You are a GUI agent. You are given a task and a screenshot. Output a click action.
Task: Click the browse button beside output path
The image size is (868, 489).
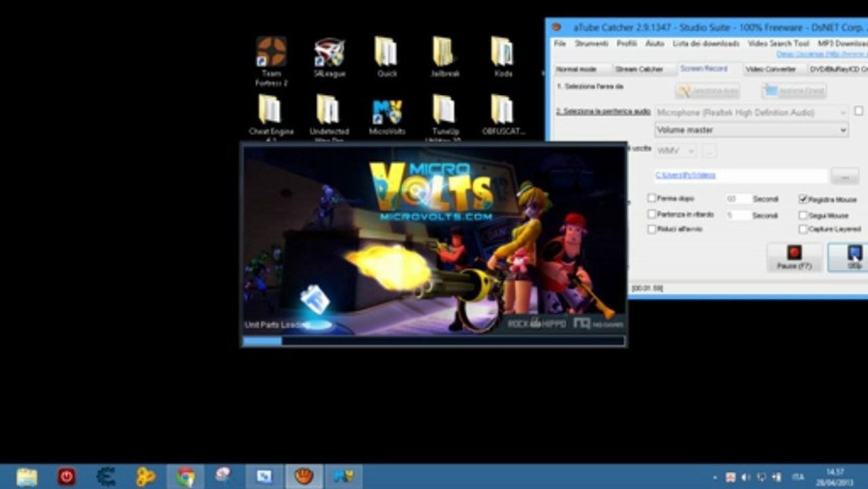(x=845, y=176)
